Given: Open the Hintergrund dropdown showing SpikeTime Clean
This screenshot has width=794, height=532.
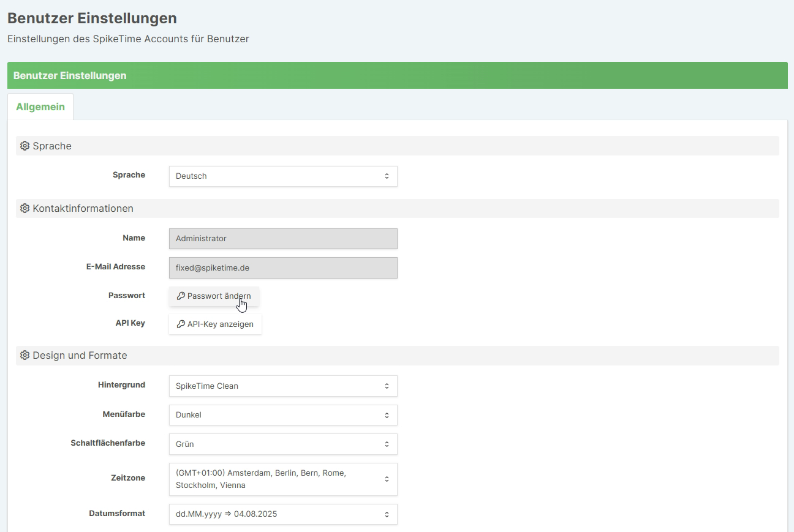Looking at the screenshot, I should tap(282, 386).
